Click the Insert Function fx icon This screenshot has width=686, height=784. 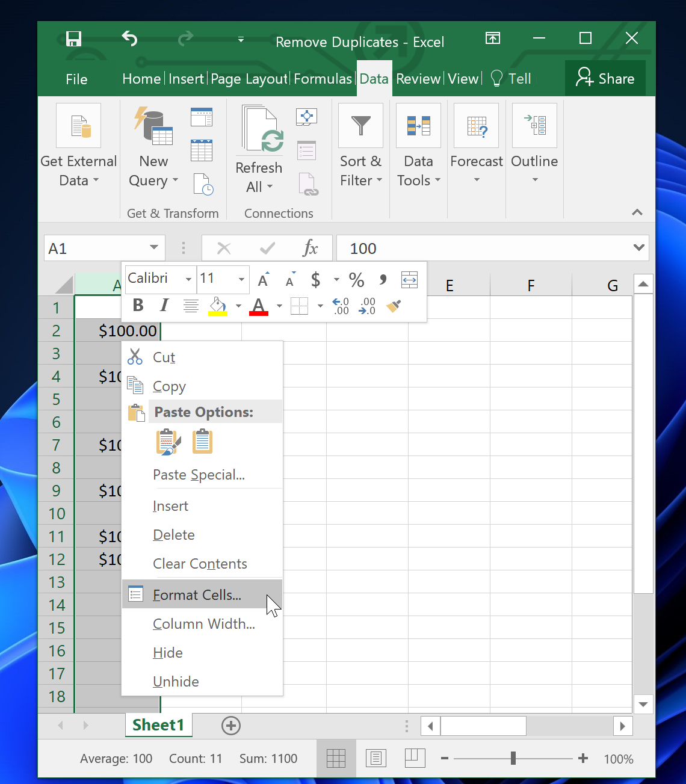pos(310,248)
